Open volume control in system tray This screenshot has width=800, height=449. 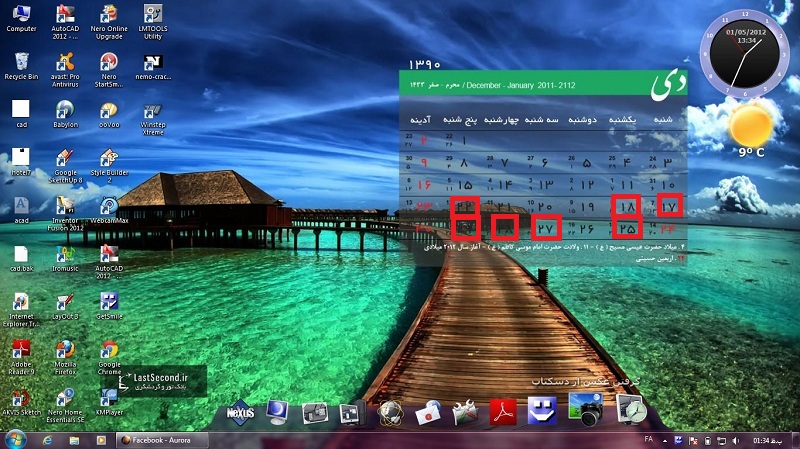tap(737, 440)
